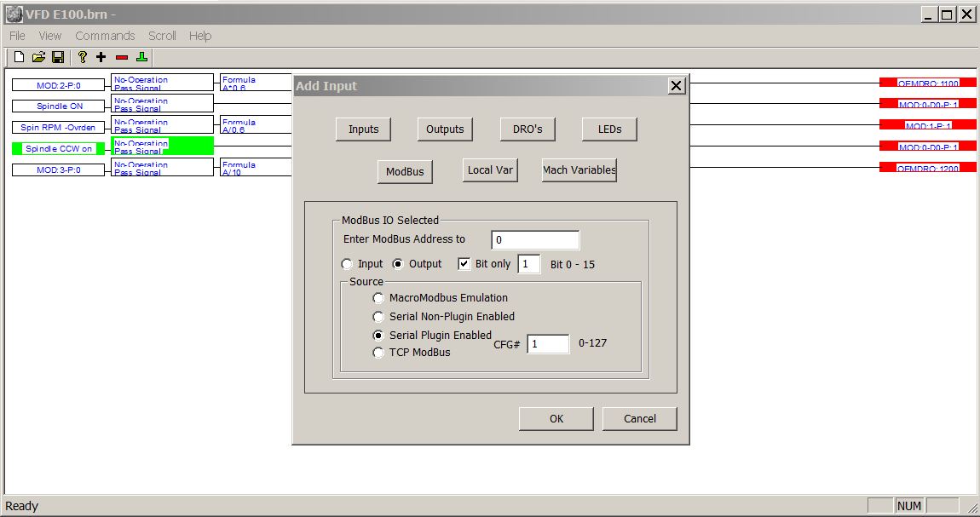This screenshot has width=980, height=517.
Task: Click the Ready status bar text
Action: click(22, 507)
